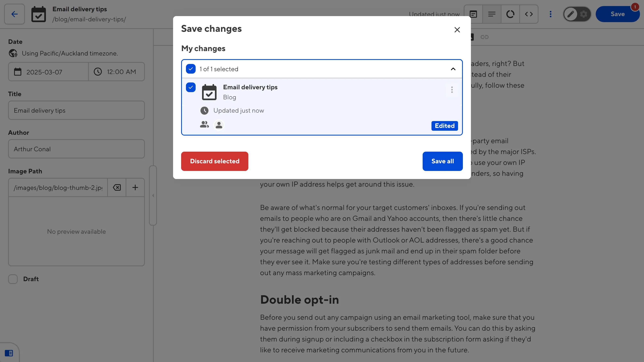Enable the Draft checkbox
This screenshot has height=362, width=644.
(13, 279)
